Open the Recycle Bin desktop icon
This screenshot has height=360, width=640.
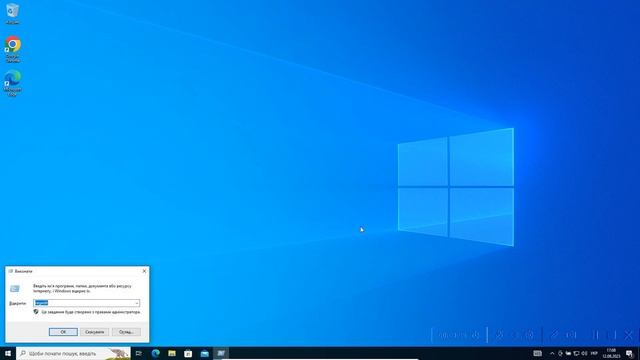(13, 13)
